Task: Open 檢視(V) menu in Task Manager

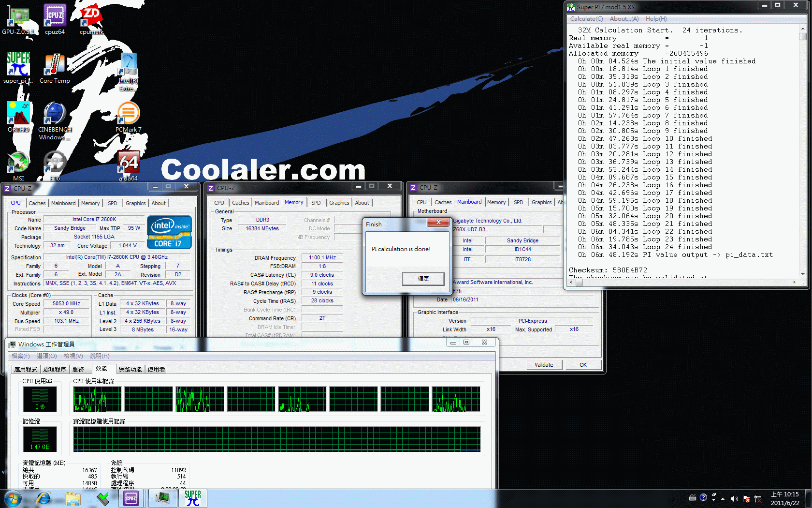Action: point(73,356)
